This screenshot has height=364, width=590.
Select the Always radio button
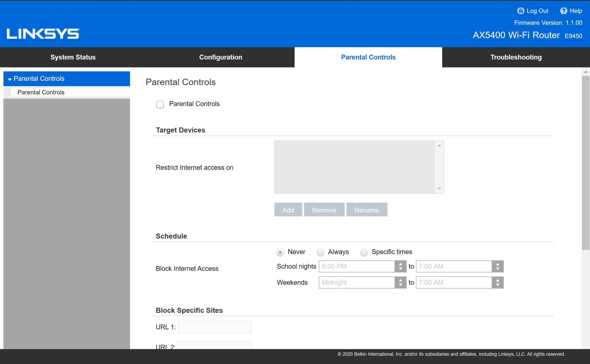[x=320, y=252]
